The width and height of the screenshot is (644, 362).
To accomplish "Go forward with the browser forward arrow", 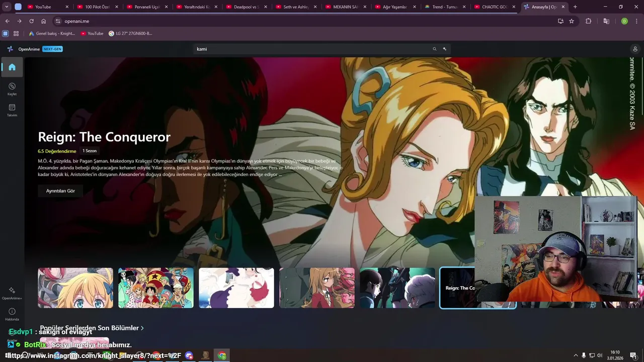I will [x=19, y=21].
